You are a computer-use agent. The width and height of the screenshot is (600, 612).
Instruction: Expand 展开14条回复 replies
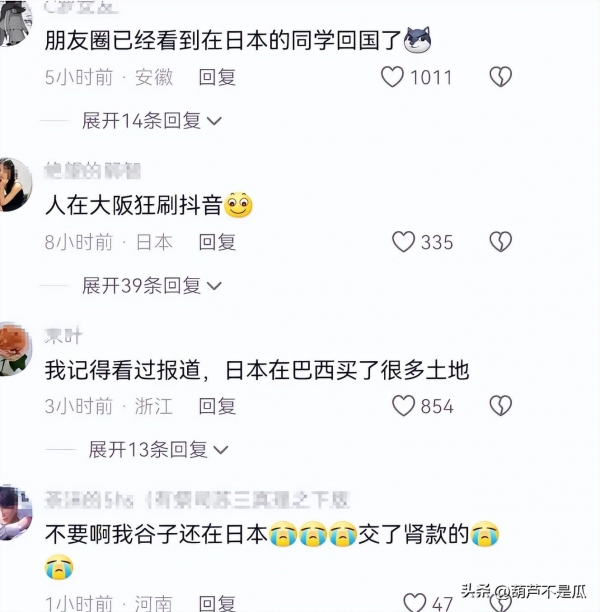click(151, 121)
